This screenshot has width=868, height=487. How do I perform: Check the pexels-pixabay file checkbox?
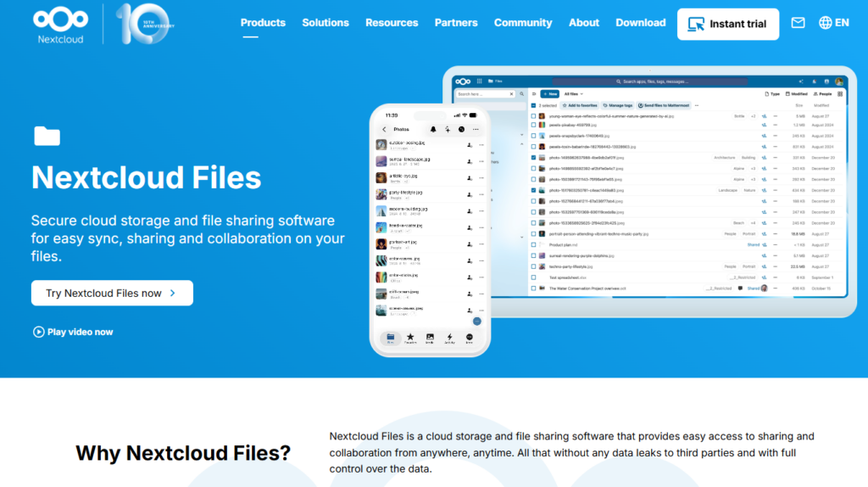point(534,126)
